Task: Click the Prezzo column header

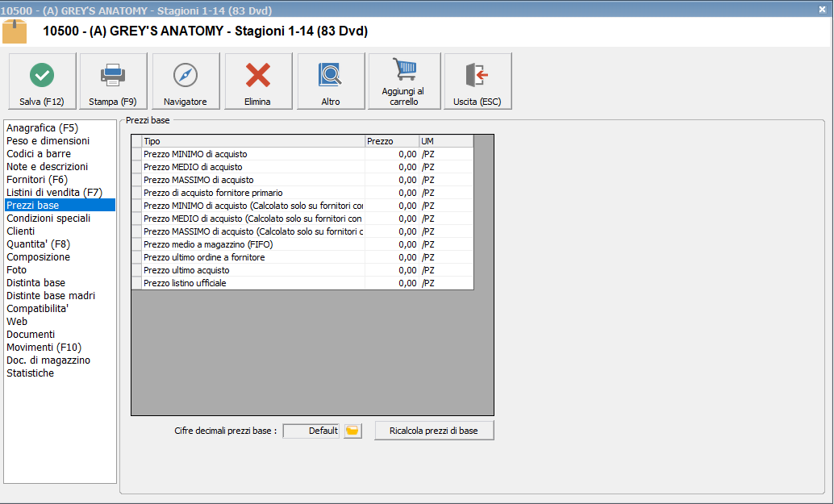Action: [392, 141]
